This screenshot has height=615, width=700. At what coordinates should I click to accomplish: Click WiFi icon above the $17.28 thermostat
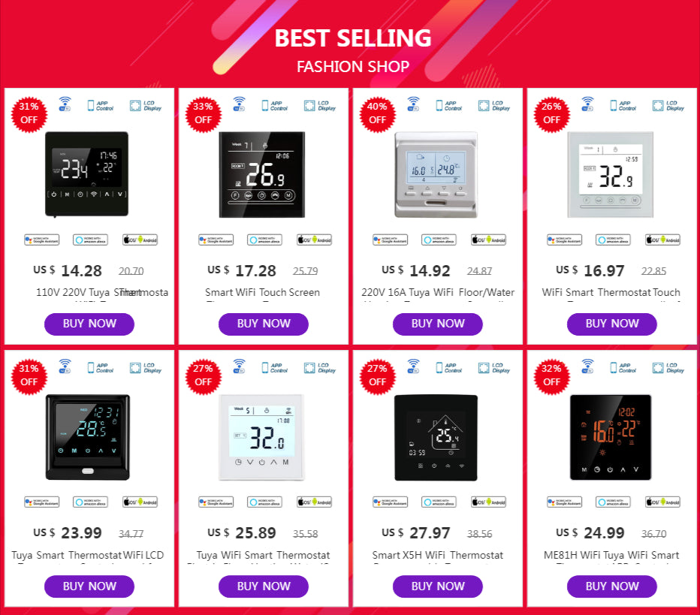tap(239, 104)
